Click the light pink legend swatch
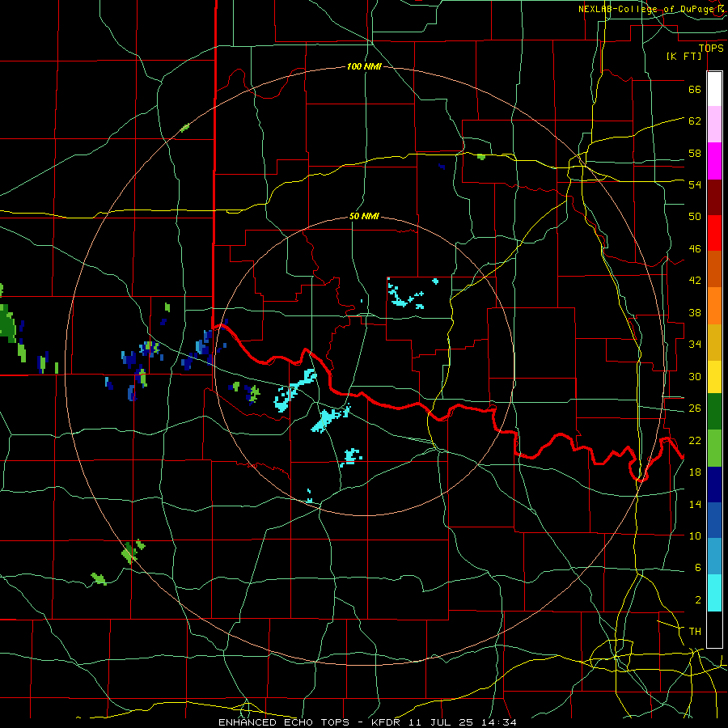Screen dimensions: 728x728 (x=714, y=125)
